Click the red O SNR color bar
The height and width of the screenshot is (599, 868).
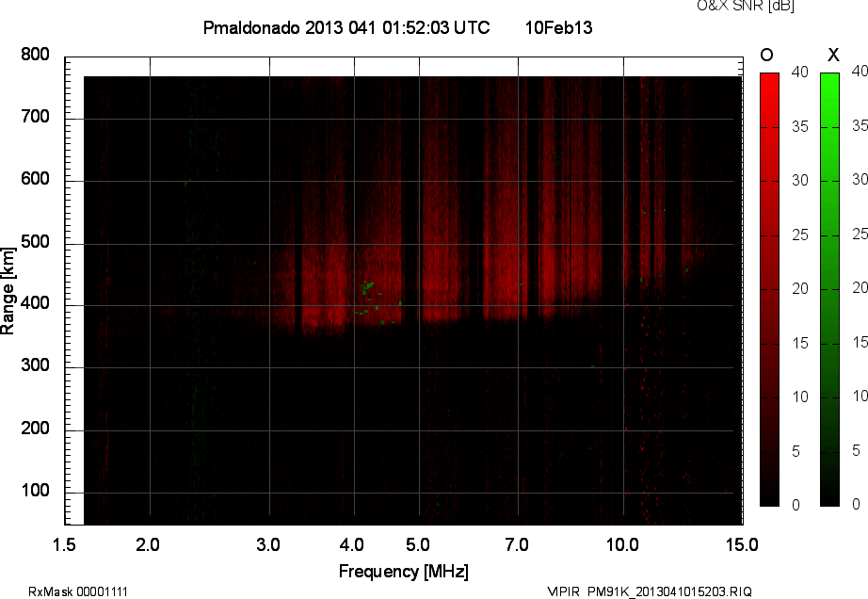point(769,289)
